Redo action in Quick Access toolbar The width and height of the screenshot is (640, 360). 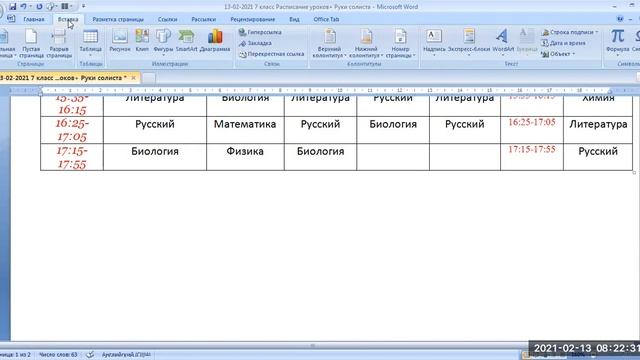point(39,7)
